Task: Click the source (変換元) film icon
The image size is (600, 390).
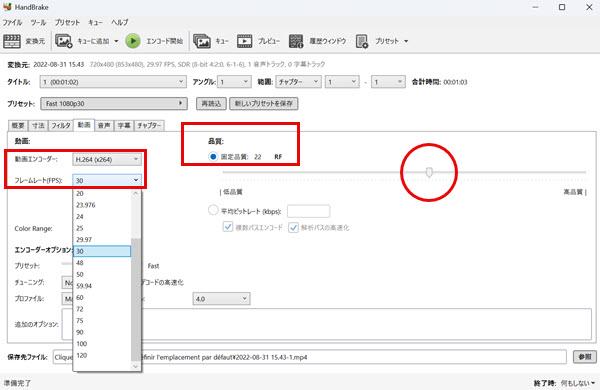Action: [x=12, y=41]
